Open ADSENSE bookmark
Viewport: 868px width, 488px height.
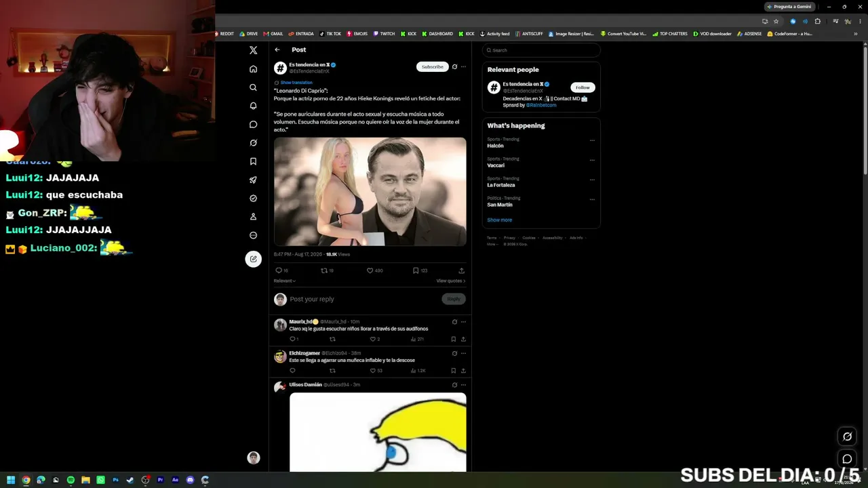point(749,34)
